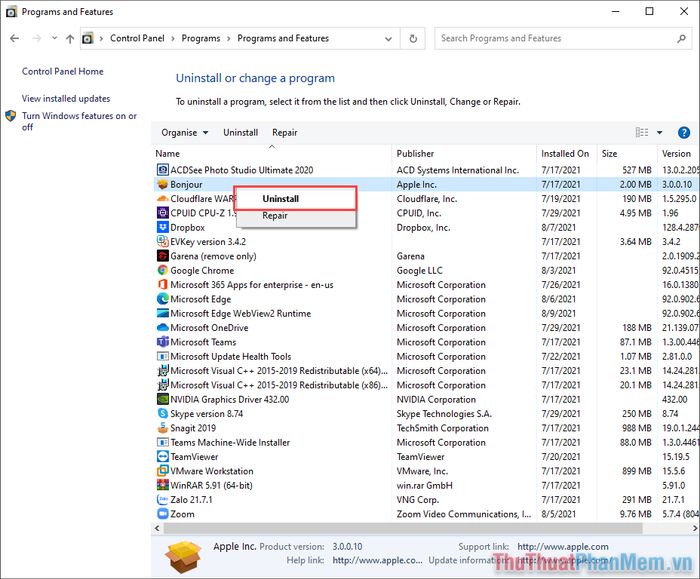Click the Apple Inc. publisher cell
Image resolution: width=700 pixels, height=579 pixels.
(417, 184)
